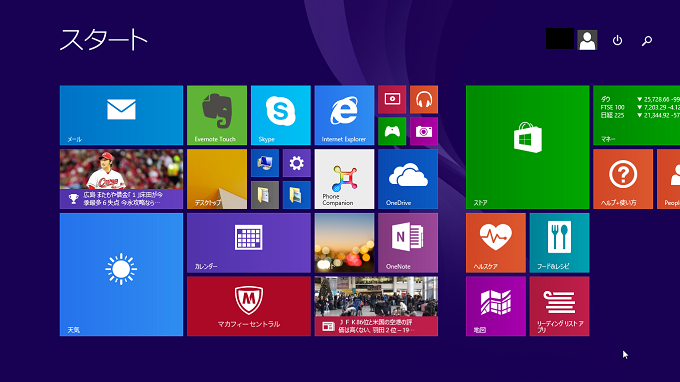Image resolution: width=680 pixels, height=382 pixels.
Task: Open the Video small tile
Action: coord(392,99)
